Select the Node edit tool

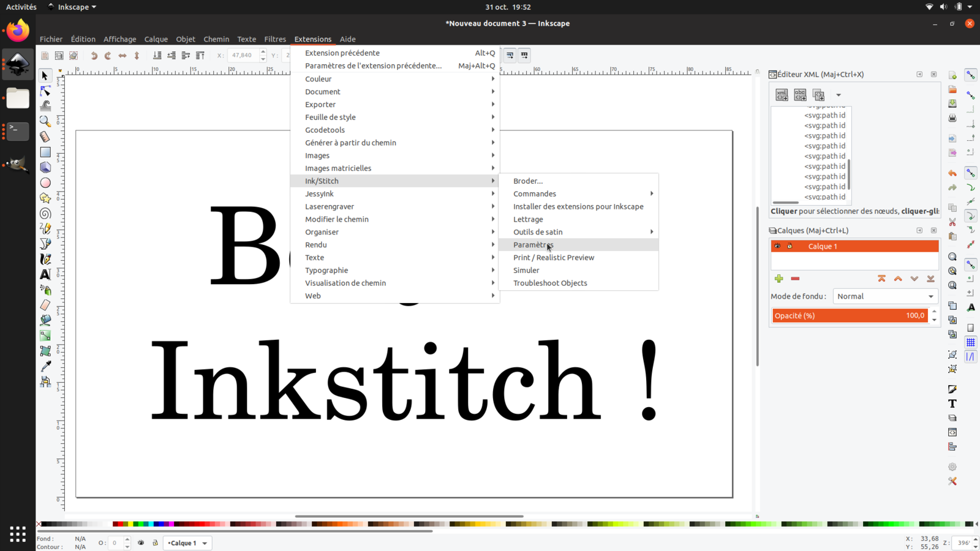[45, 91]
